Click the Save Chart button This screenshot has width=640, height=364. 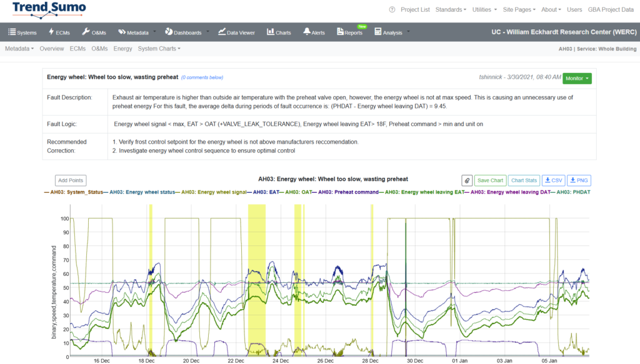coord(490,180)
